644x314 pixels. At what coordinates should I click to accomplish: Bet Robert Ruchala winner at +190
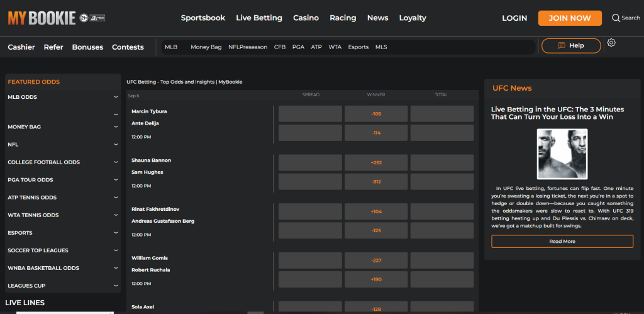376,279
